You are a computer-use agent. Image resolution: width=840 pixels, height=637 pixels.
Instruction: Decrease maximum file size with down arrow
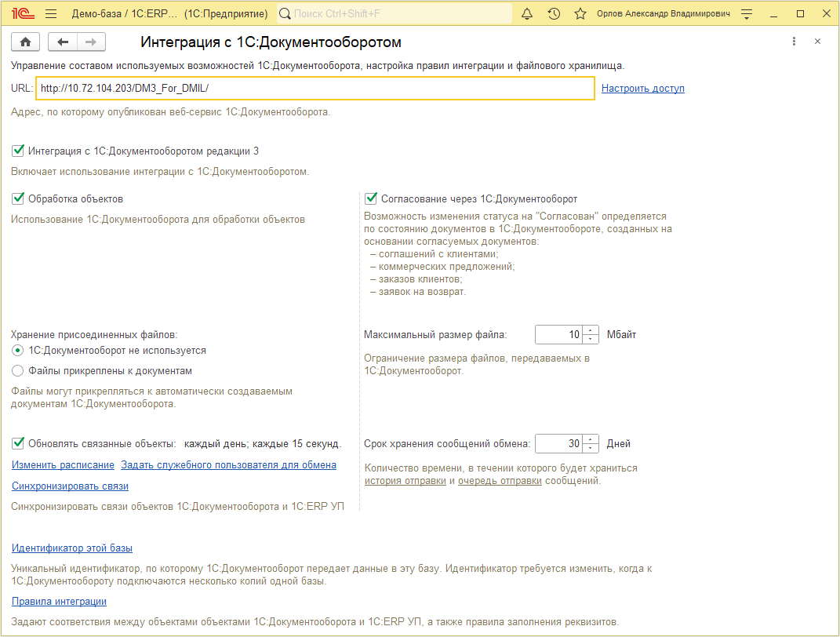(591, 339)
